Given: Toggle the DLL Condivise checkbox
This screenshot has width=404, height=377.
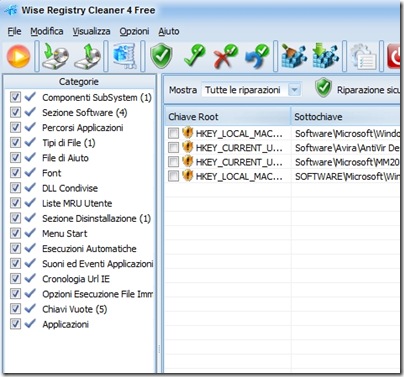Looking at the screenshot, I should (x=15, y=188).
